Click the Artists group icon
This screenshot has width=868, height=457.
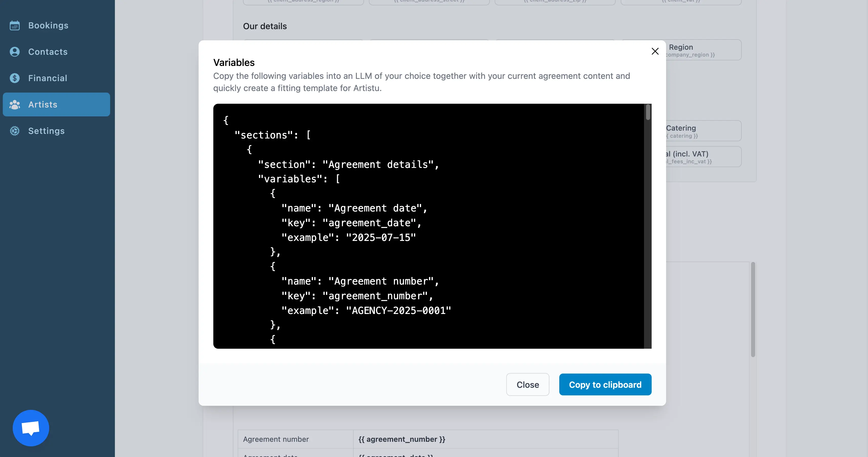pyautogui.click(x=14, y=105)
